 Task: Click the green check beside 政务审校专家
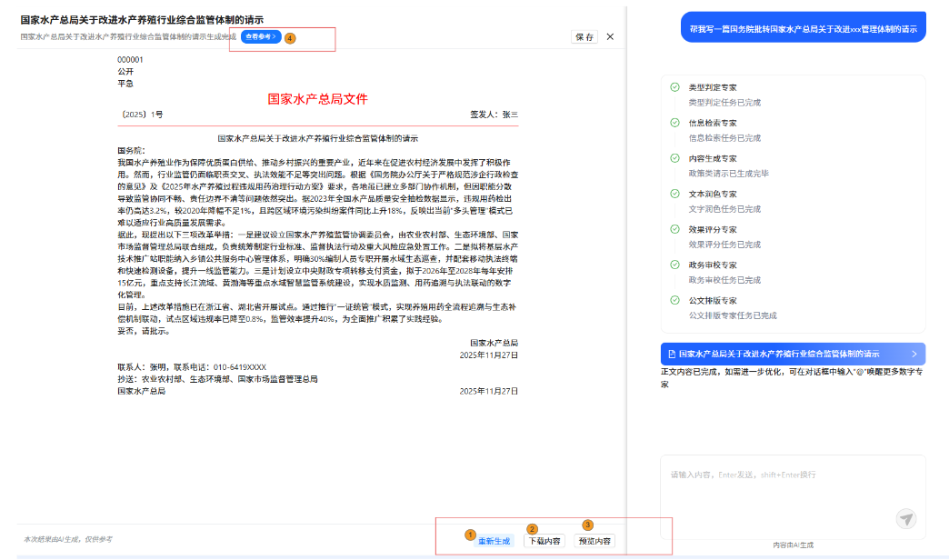point(674,265)
